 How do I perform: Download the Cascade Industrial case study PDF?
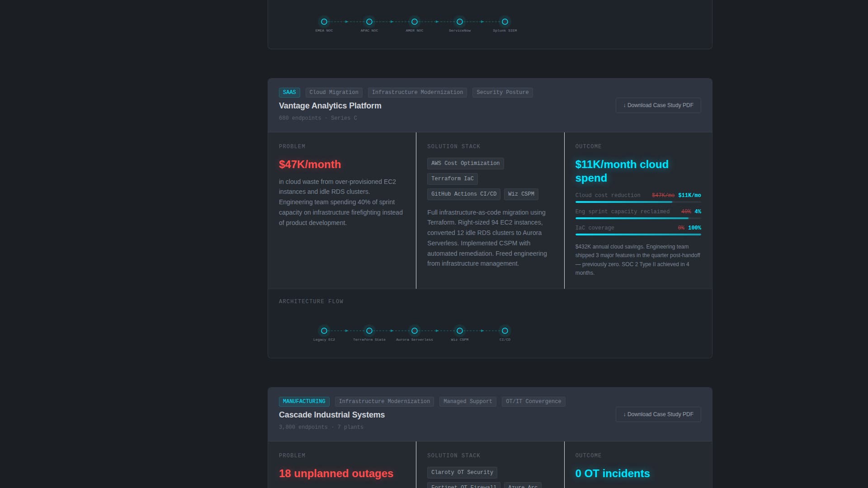(658, 414)
